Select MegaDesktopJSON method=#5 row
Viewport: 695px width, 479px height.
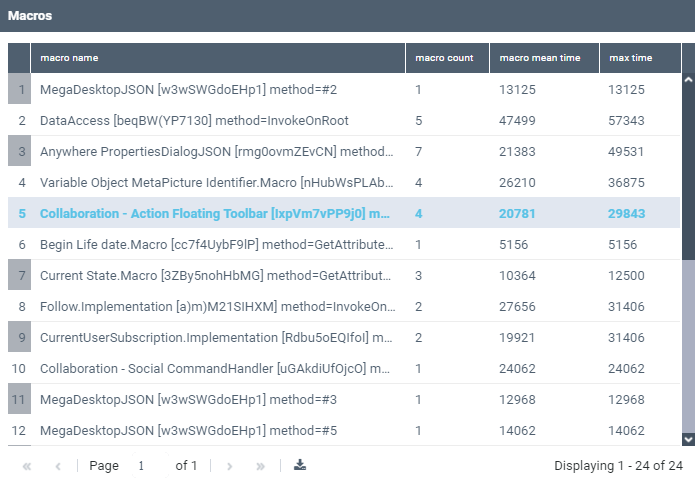tap(217, 431)
